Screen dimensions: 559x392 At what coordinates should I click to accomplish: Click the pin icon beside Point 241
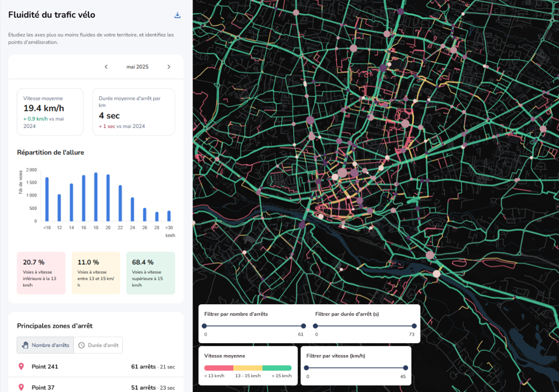21,367
